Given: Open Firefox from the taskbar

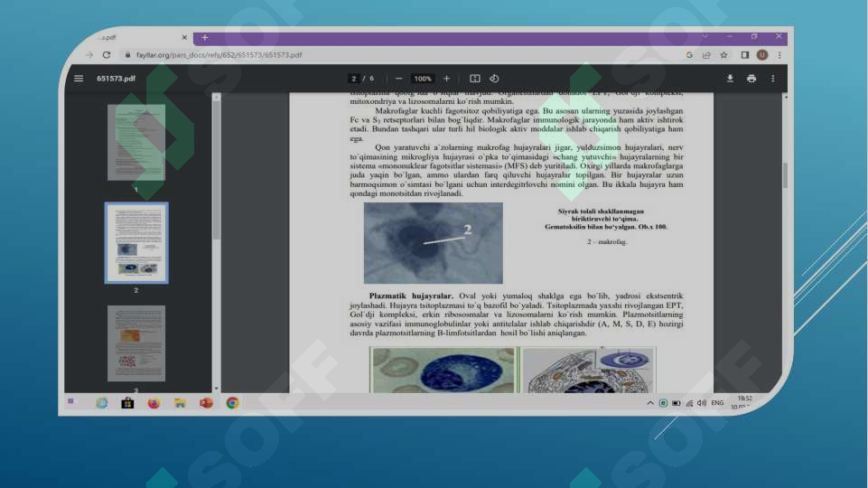Looking at the screenshot, I should coord(154,403).
